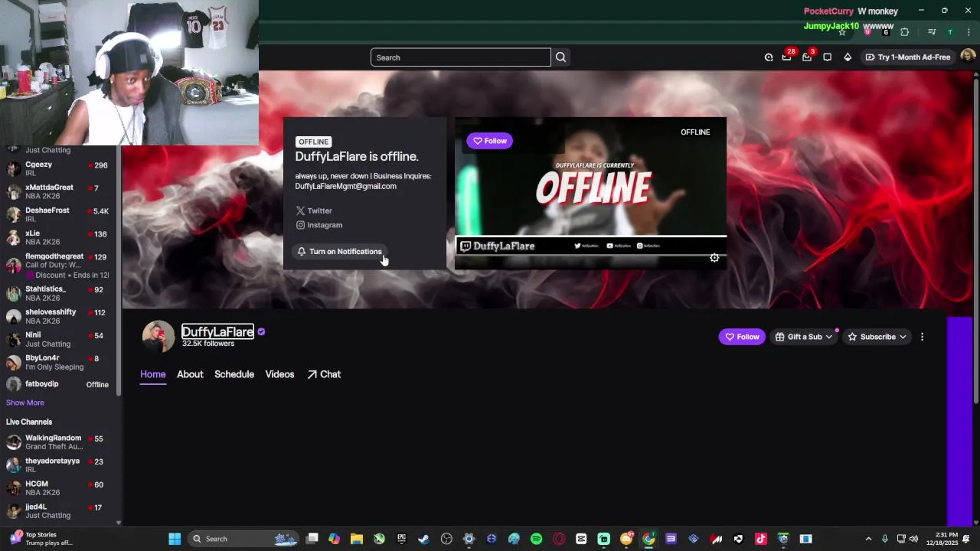
Task: Open CapCut from the taskbar
Action: point(581,539)
